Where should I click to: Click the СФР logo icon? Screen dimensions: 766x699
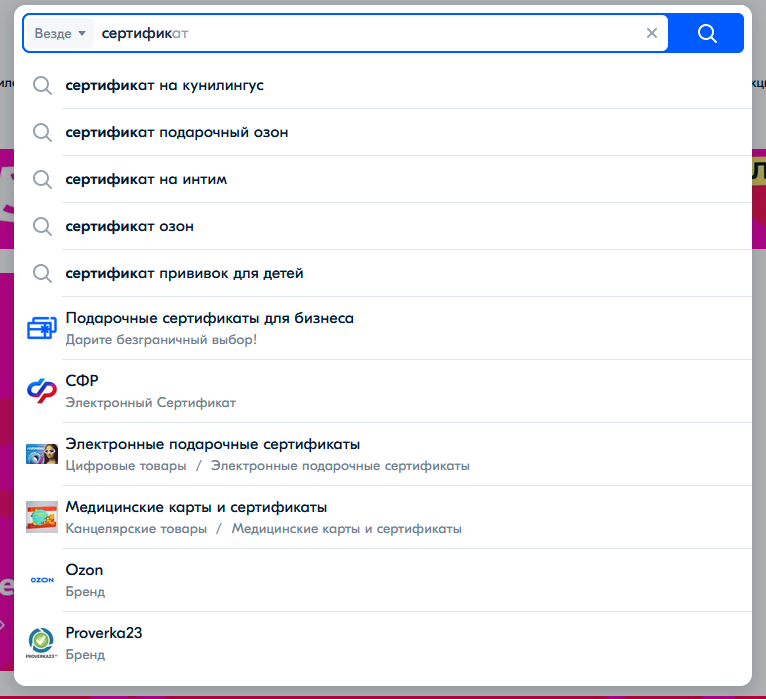coord(42,391)
